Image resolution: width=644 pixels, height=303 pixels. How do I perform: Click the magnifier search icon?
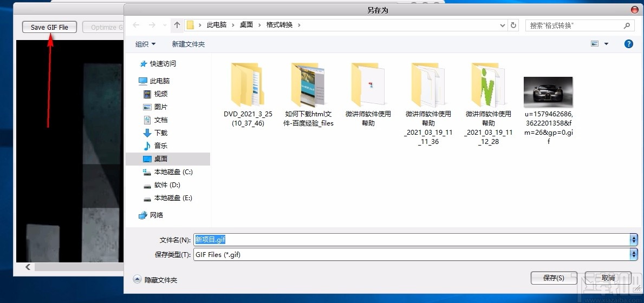(627, 25)
